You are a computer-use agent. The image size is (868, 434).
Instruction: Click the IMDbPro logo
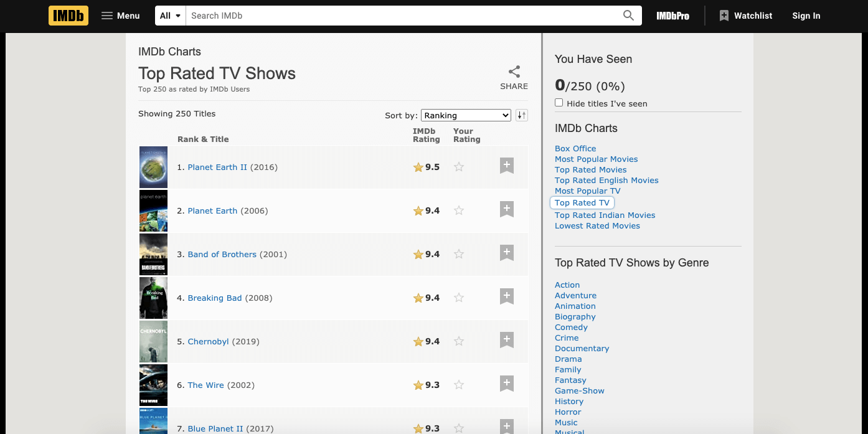[x=672, y=16]
